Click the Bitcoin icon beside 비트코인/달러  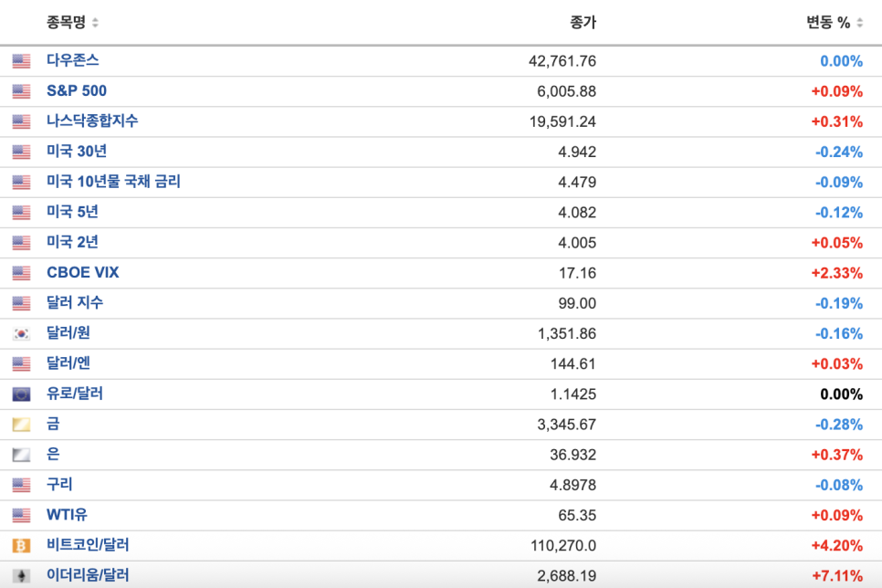(21, 546)
